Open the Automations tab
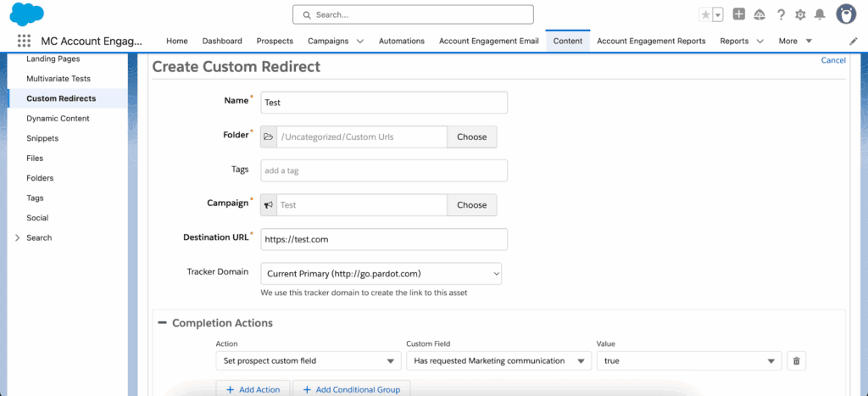 (401, 41)
